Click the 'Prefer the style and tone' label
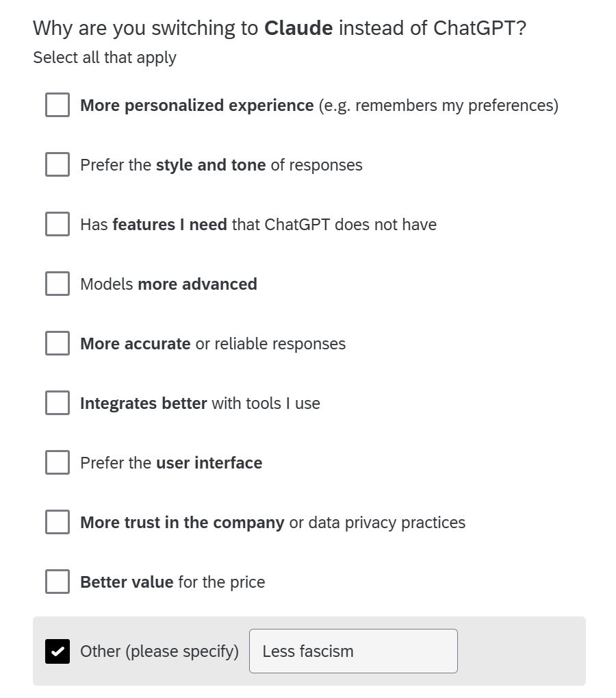616x698 pixels. [221, 165]
